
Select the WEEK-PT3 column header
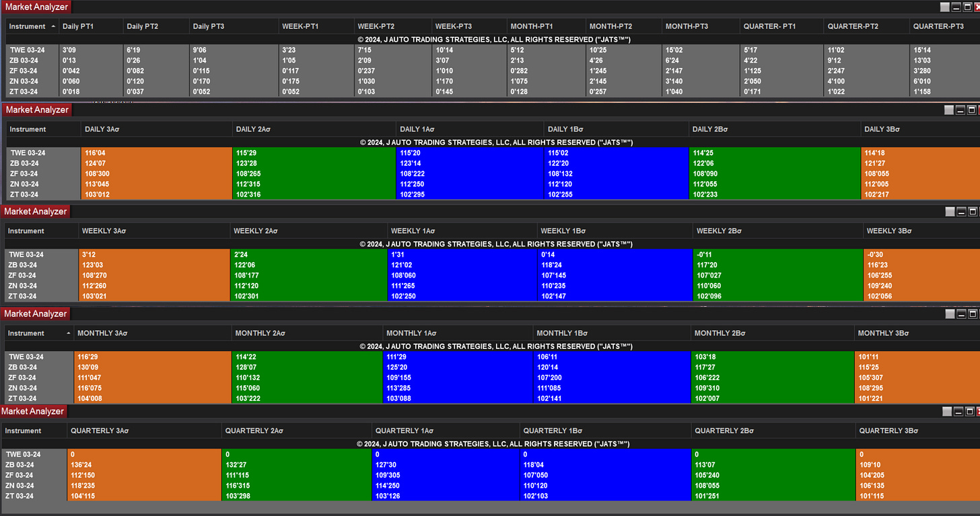point(469,26)
